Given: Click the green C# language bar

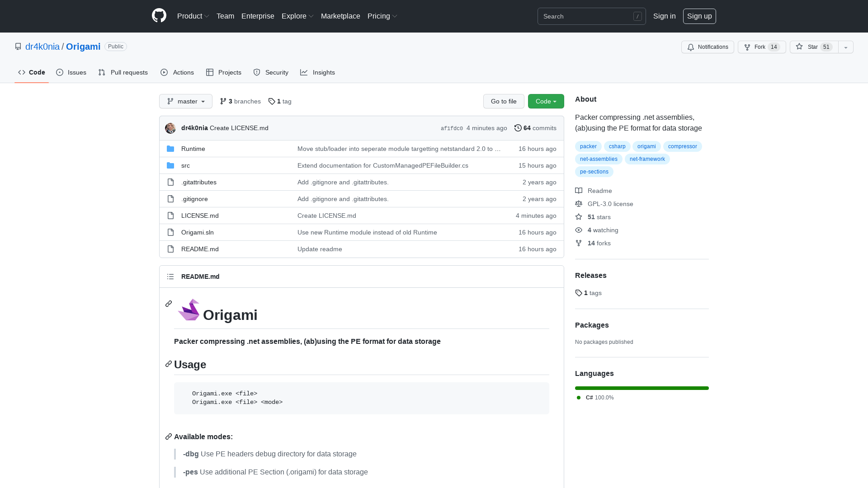Looking at the screenshot, I should [x=642, y=388].
